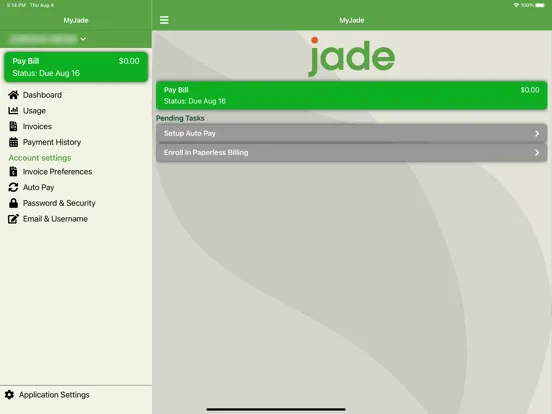Select Setup Auto Pay pending task
Screen dimensions: 552x414
tap(351, 133)
